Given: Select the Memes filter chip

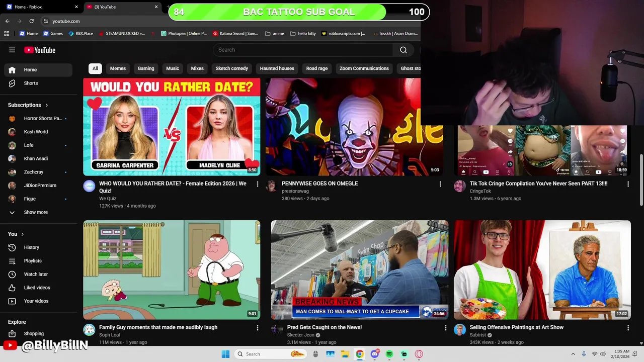Looking at the screenshot, I should click(x=118, y=68).
